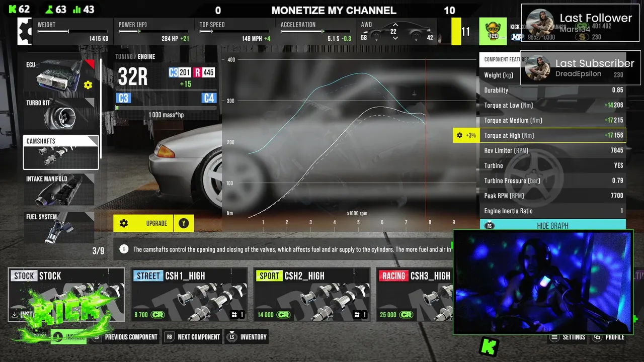
Task: Click Previous Component button
Action: point(125,337)
